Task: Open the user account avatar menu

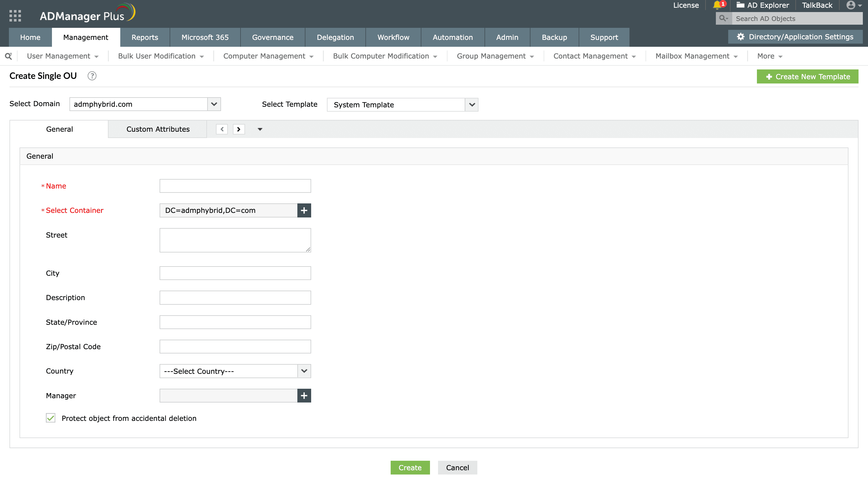Action: (854, 5)
